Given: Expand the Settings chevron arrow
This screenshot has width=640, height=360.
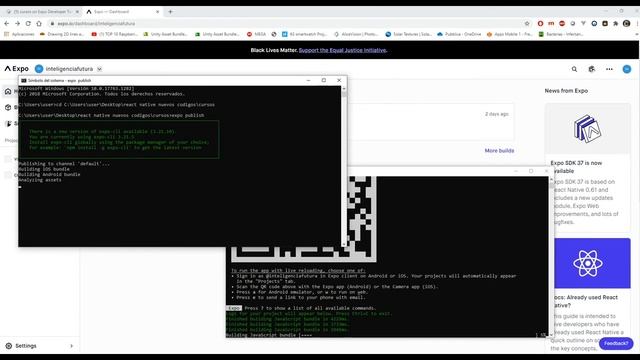Looking at the screenshot, I should click(x=71, y=346).
